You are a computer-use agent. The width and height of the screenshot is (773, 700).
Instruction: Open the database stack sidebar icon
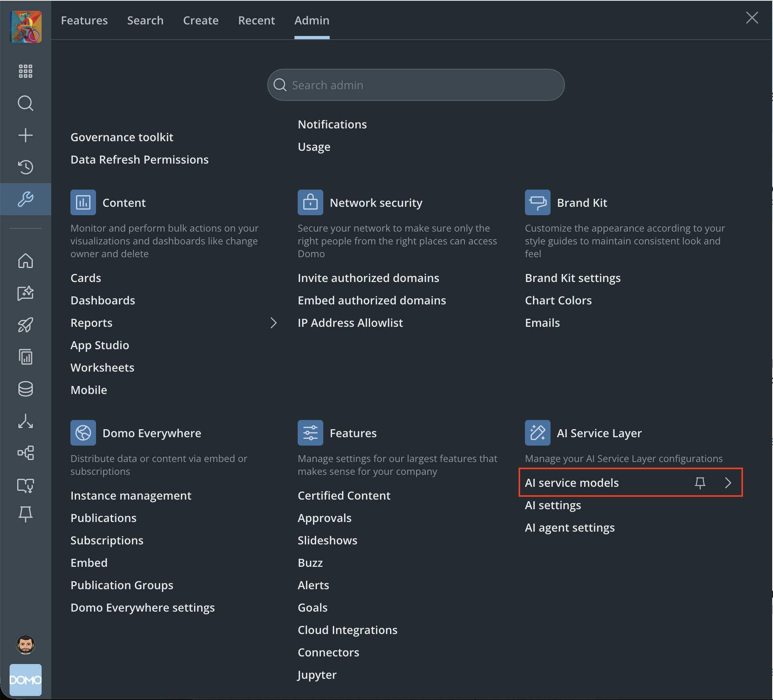26,389
